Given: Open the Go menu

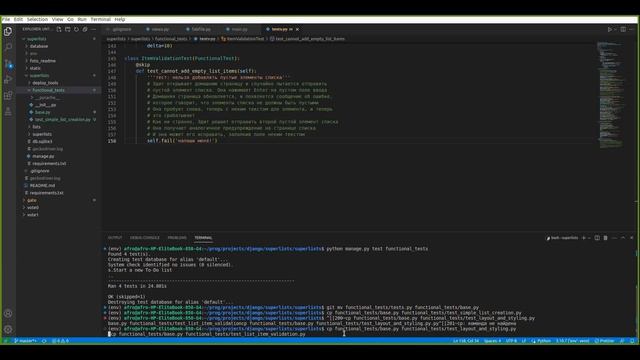Looking at the screenshot, I should 70,19.
